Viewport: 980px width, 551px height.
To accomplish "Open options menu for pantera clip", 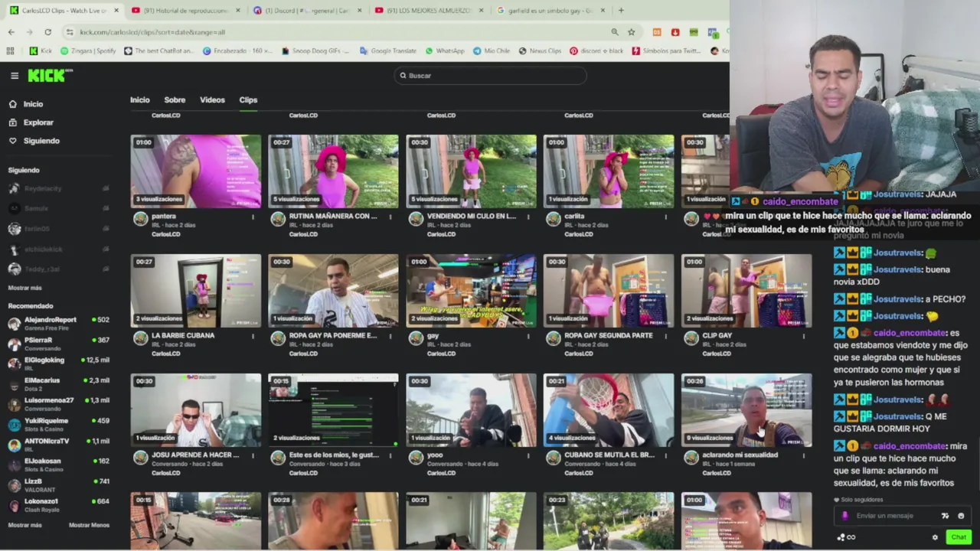I will [x=253, y=217].
